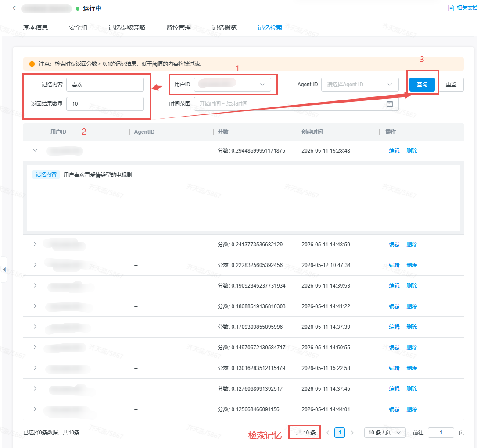Edit the memory created 2026-05-11 15:22:58

(x=394, y=368)
